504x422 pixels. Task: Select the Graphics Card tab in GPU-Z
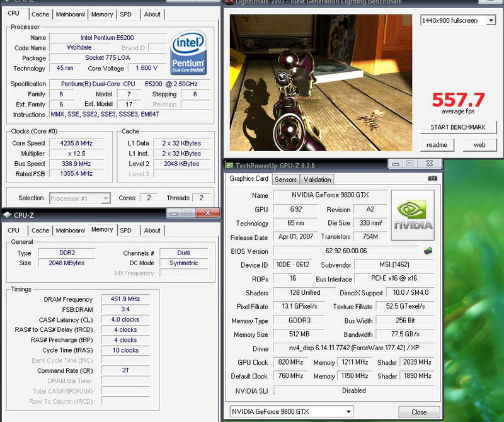249,179
